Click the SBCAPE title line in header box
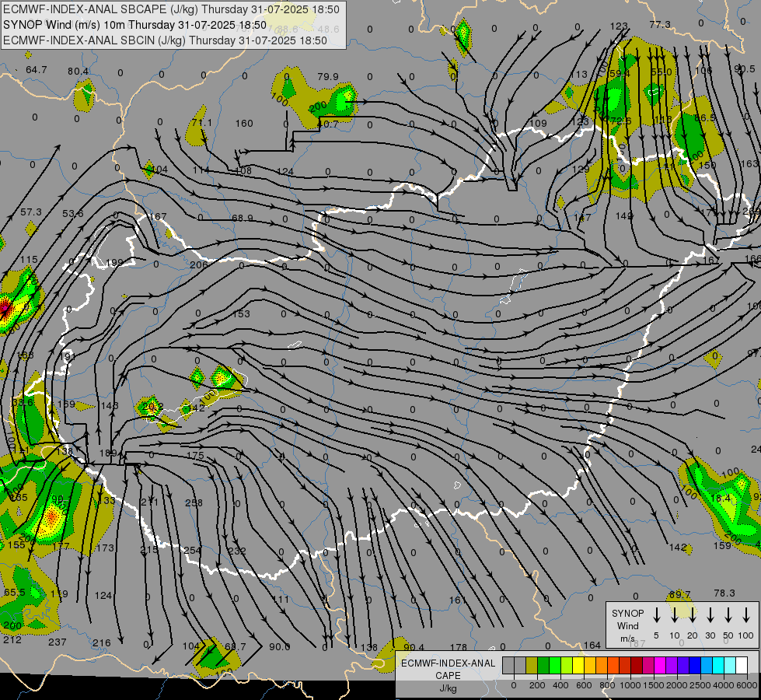 pos(171,9)
